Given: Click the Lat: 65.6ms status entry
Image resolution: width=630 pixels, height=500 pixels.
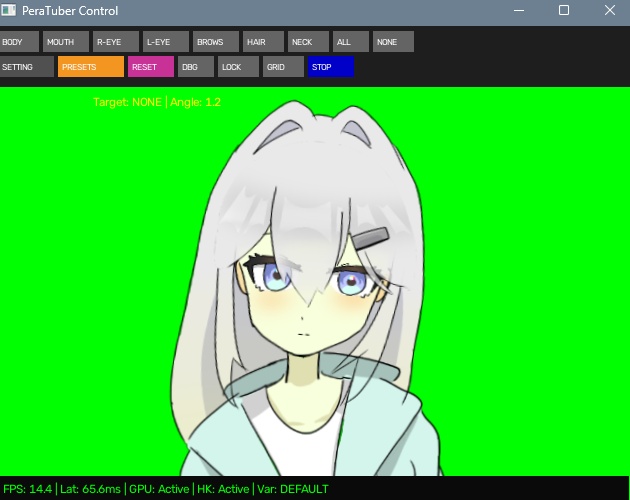Looking at the screenshot, I should pos(90,489).
